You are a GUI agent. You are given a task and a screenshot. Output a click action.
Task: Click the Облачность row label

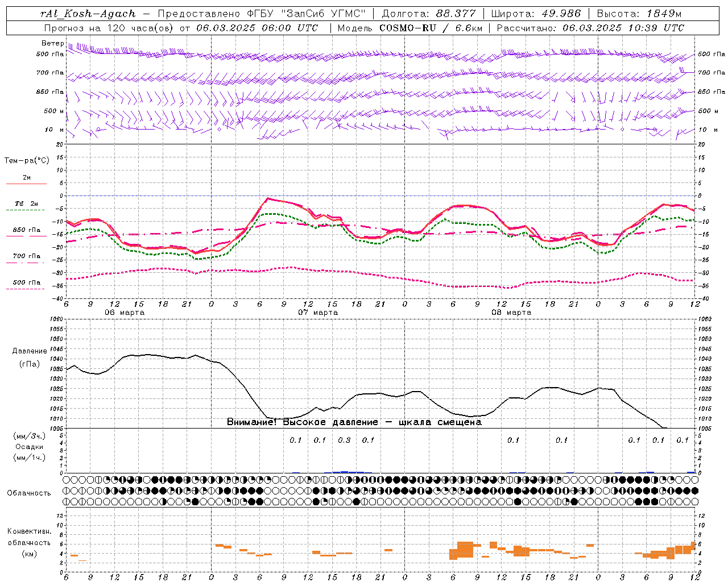pyautogui.click(x=29, y=493)
